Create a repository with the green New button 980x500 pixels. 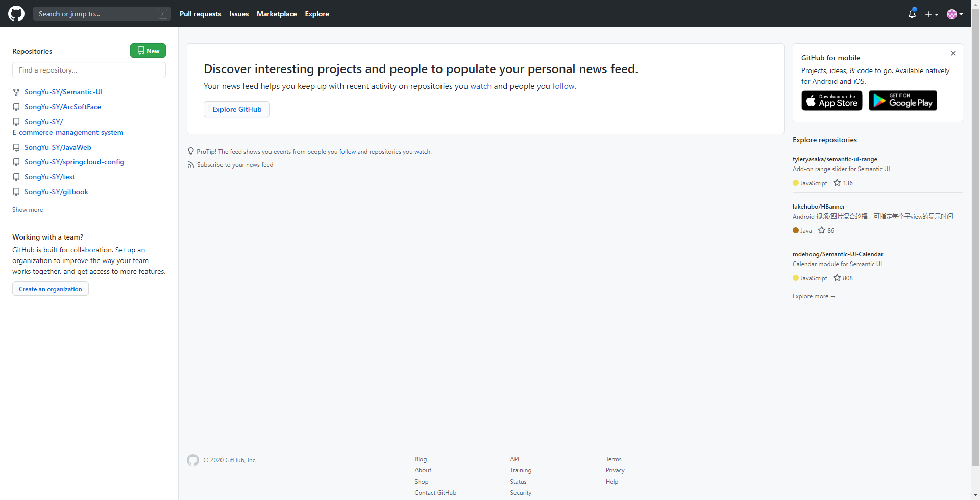point(148,51)
